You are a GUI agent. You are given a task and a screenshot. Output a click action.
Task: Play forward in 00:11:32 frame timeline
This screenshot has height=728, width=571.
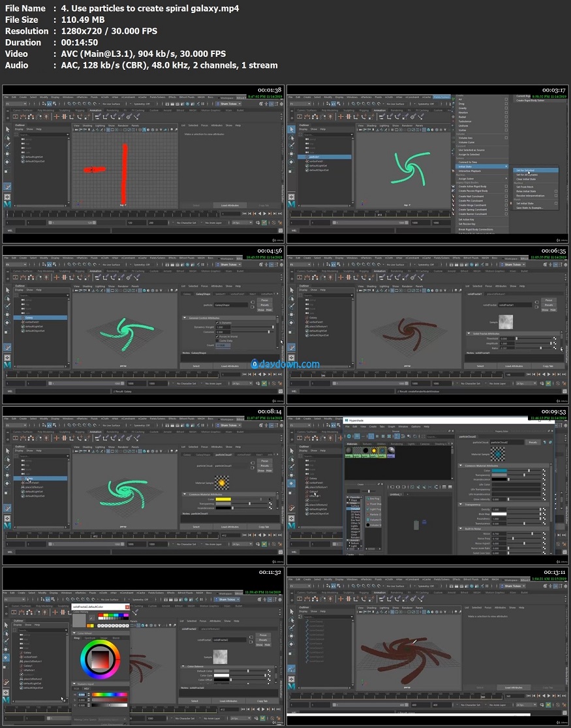click(x=263, y=710)
